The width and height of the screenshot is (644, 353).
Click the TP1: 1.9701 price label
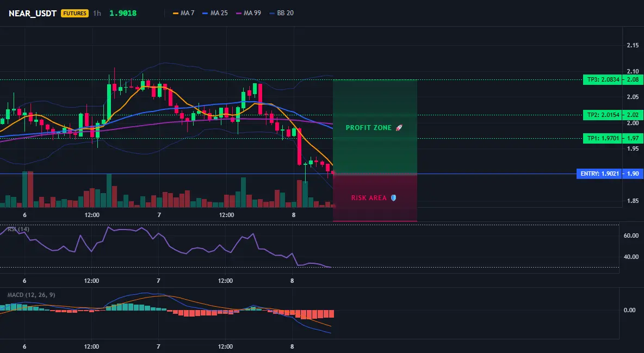click(602, 139)
